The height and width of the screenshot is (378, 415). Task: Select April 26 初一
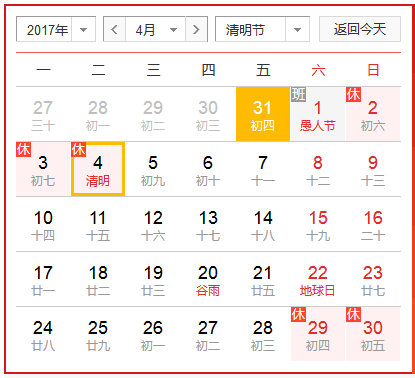pos(153,334)
